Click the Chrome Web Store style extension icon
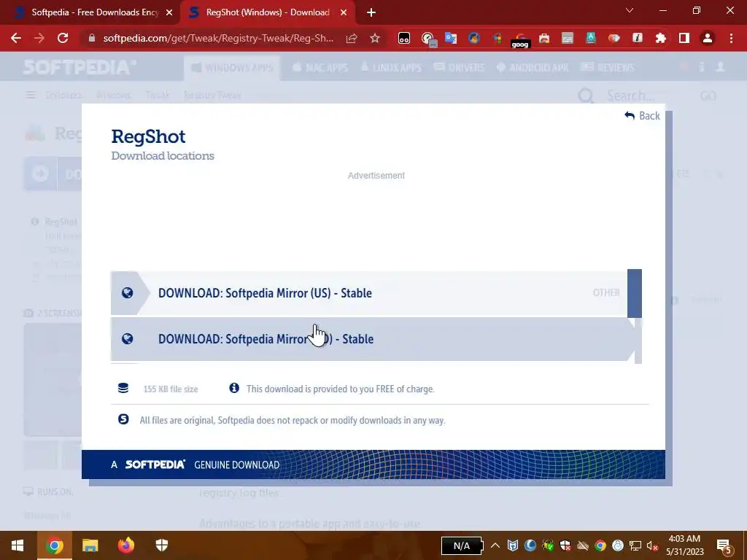This screenshot has width=747, height=560. 544,38
